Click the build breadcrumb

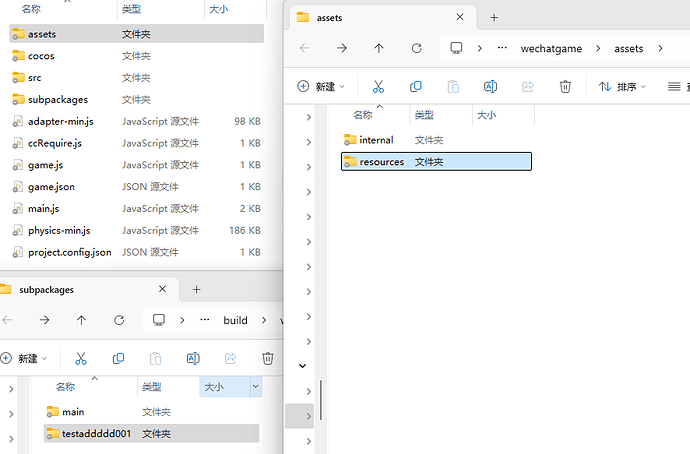pyautogui.click(x=235, y=320)
